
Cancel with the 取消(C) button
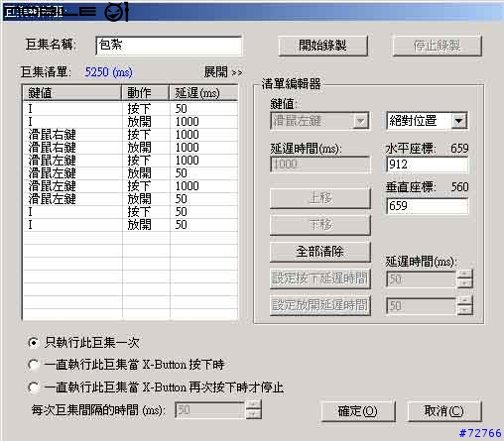(443, 411)
